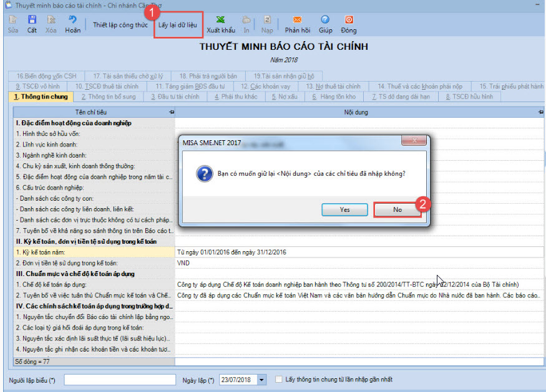The width and height of the screenshot is (546, 392).
Task: Select row '3. Ngành nghề kinh doanh:'
Action: (94, 155)
